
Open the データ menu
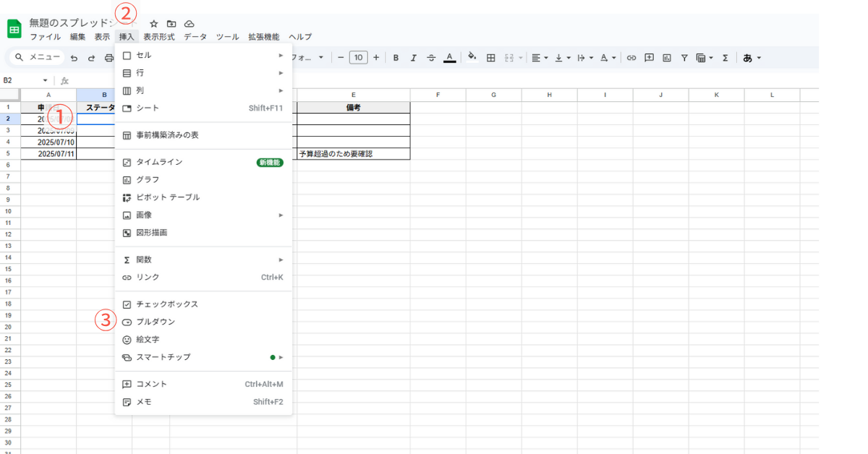click(195, 37)
